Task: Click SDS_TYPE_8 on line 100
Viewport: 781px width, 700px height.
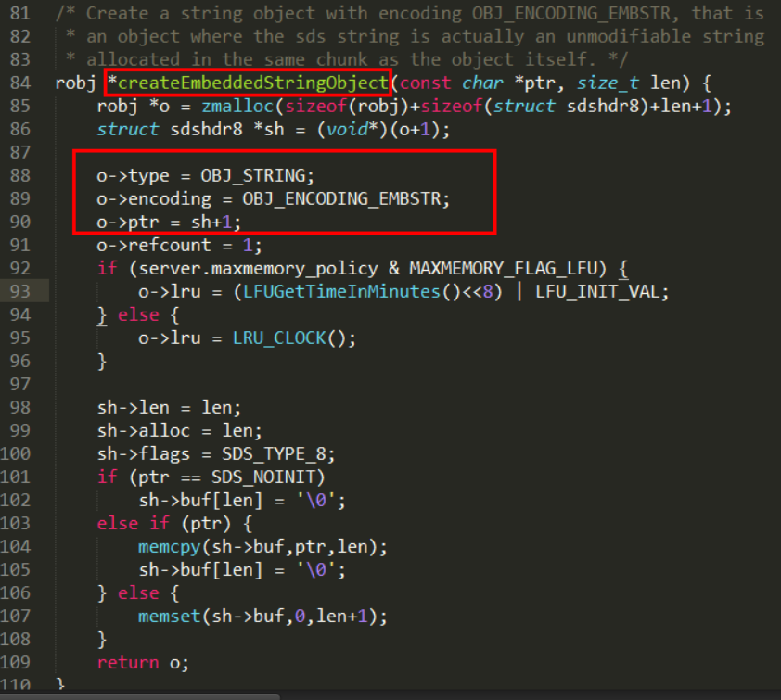Action: [274, 454]
